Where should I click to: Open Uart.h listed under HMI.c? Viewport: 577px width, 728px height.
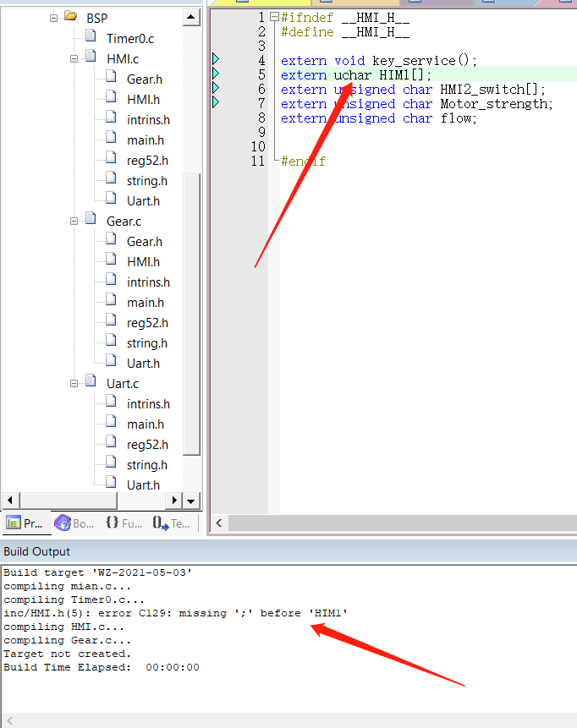pos(143,201)
